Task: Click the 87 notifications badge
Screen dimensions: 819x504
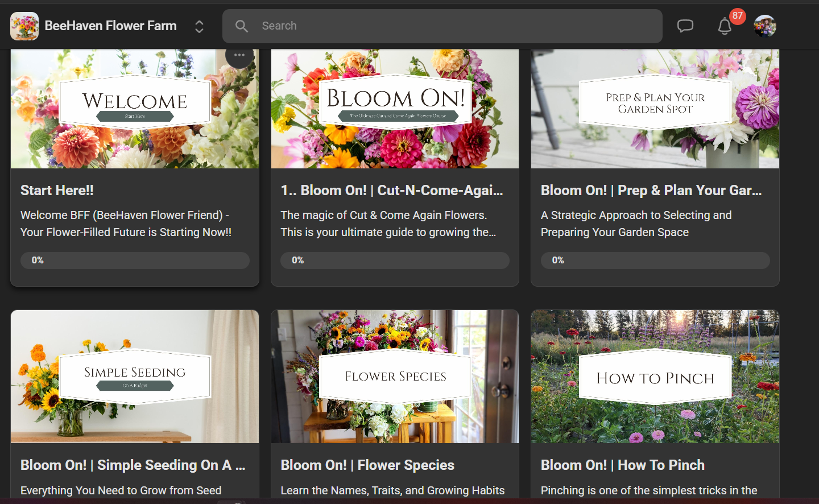Action: (738, 16)
